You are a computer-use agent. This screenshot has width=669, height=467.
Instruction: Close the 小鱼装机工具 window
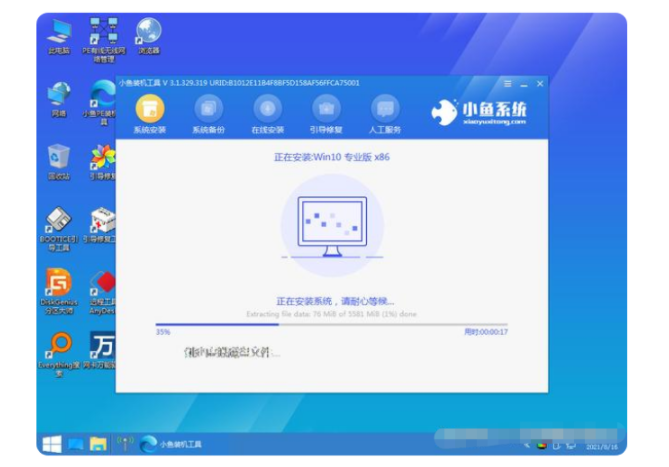point(540,84)
